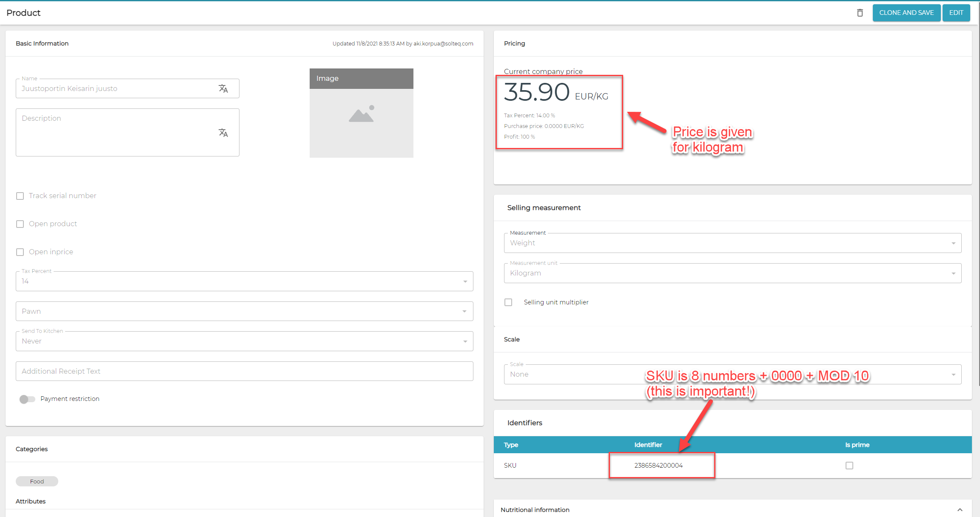Expand the Send To Kitchen dropdown

pos(465,341)
